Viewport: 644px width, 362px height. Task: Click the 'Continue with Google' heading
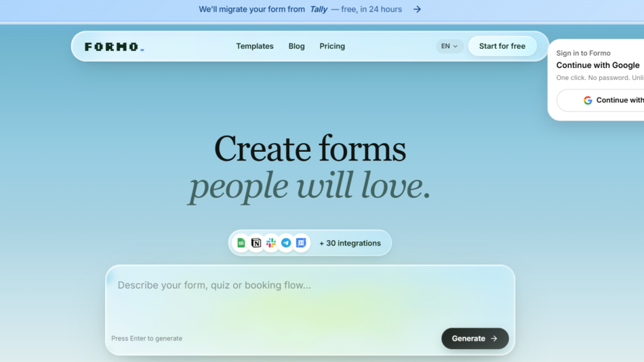click(x=598, y=65)
